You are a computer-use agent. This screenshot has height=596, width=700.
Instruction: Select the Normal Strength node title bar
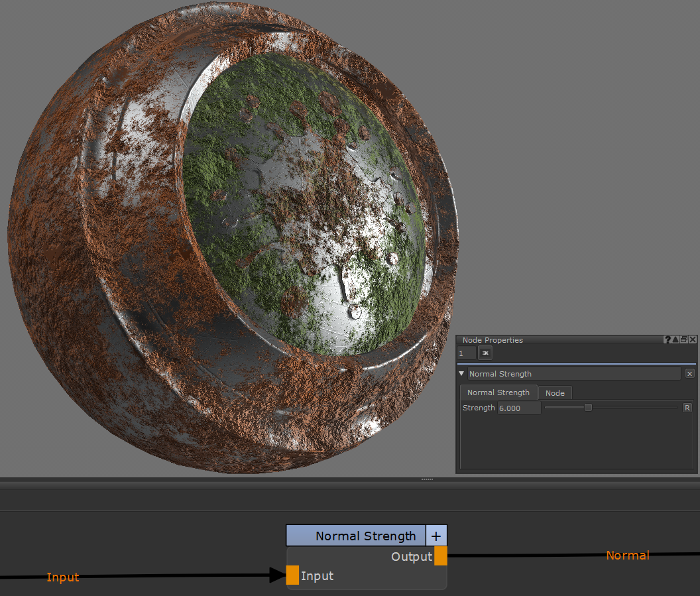coord(356,536)
